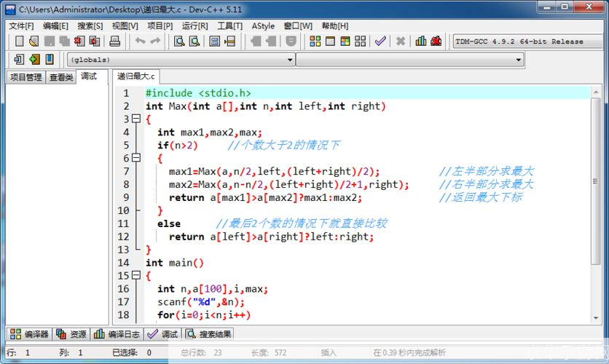Click the Goto line icon
This screenshot has width=609, height=364.
pyautogui.click(x=230, y=41)
